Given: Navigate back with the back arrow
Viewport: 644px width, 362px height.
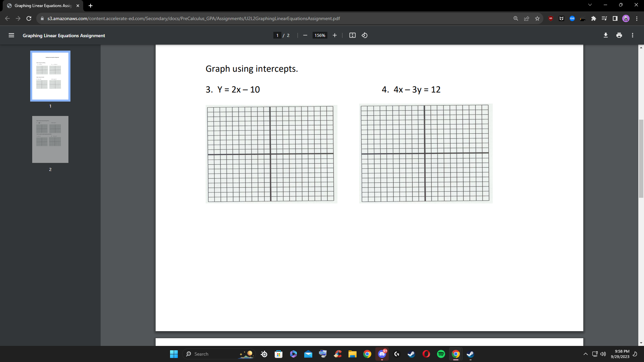Looking at the screenshot, I should pos(7,18).
